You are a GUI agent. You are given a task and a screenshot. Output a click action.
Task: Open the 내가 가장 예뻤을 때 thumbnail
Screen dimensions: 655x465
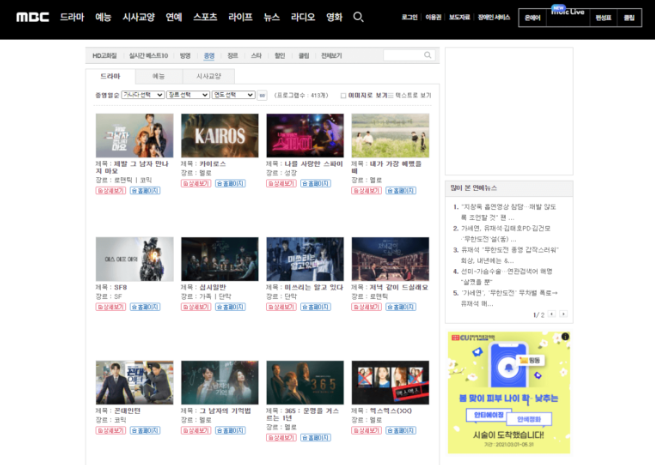pyautogui.click(x=390, y=135)
